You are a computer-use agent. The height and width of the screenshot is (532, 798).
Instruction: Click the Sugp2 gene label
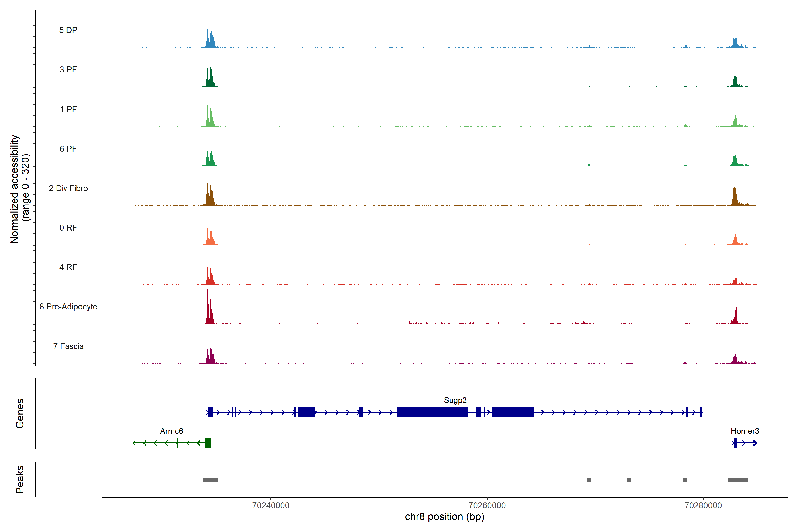pyautogui.click(x=455, y=400)
